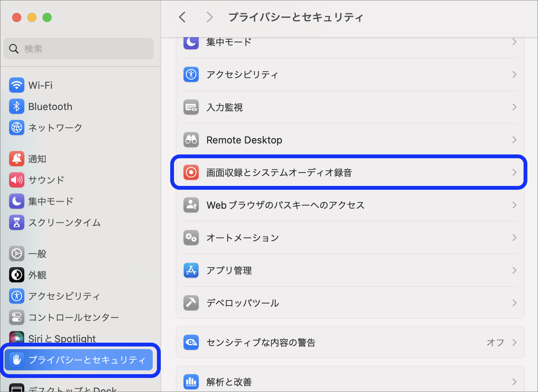Open the Remote Desktop row chevron

pos(514,140)
